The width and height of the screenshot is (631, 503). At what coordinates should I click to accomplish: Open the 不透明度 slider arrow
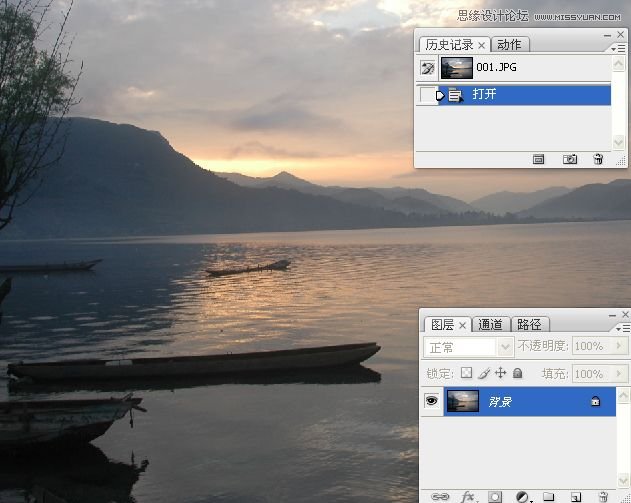click(x=620, y=346)
